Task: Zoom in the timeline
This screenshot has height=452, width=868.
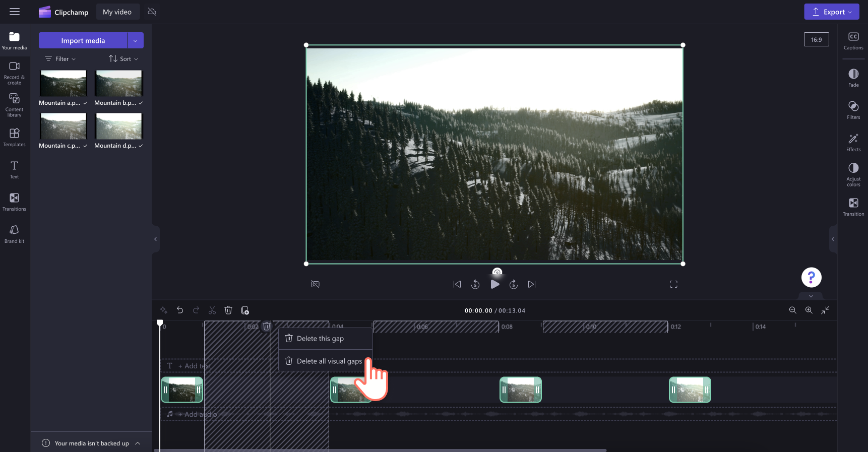Action: [809, 310]
